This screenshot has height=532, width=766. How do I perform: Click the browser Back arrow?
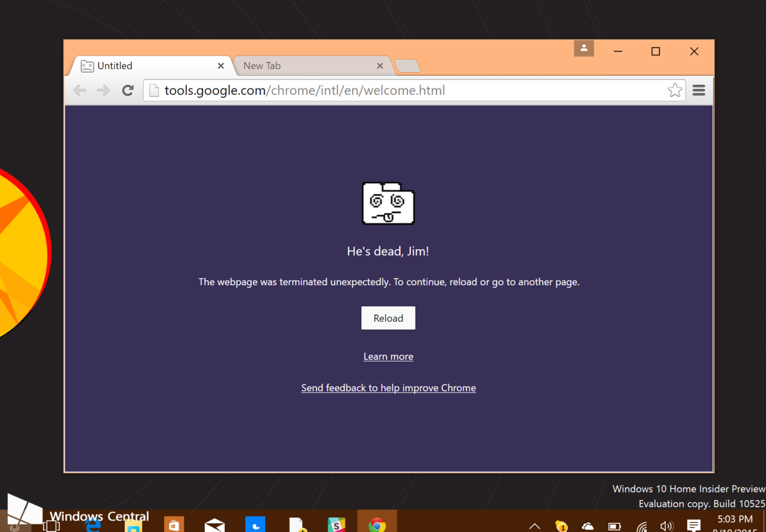pyautogui.click(x=80, y=91)
